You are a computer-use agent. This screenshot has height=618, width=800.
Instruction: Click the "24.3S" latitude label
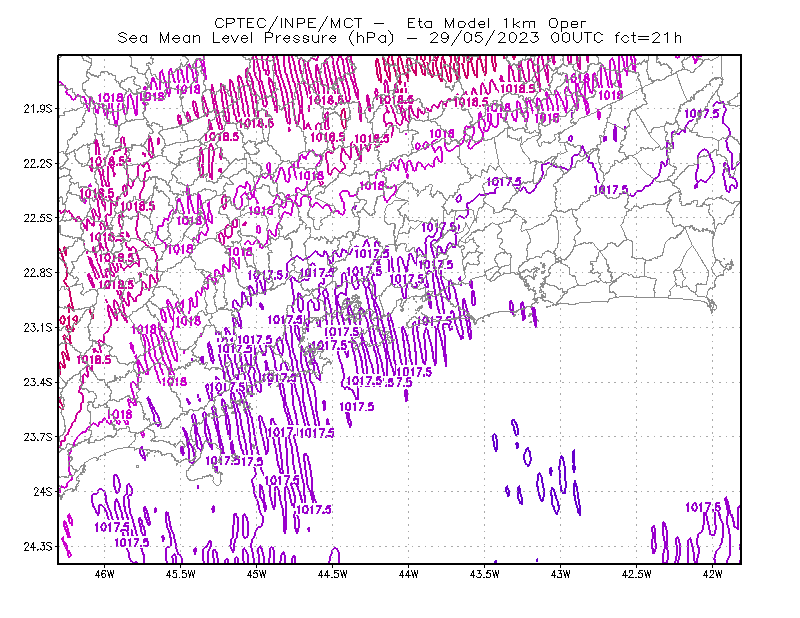pos(38,546)
